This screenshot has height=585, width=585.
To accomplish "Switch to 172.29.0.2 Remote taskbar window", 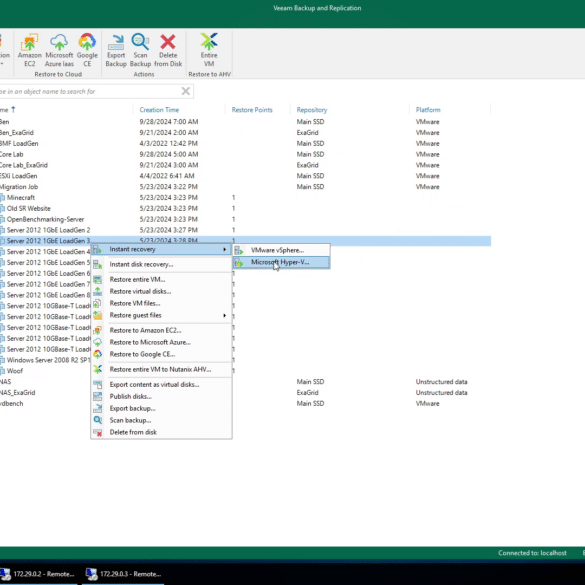I will (x=39, y=574).
